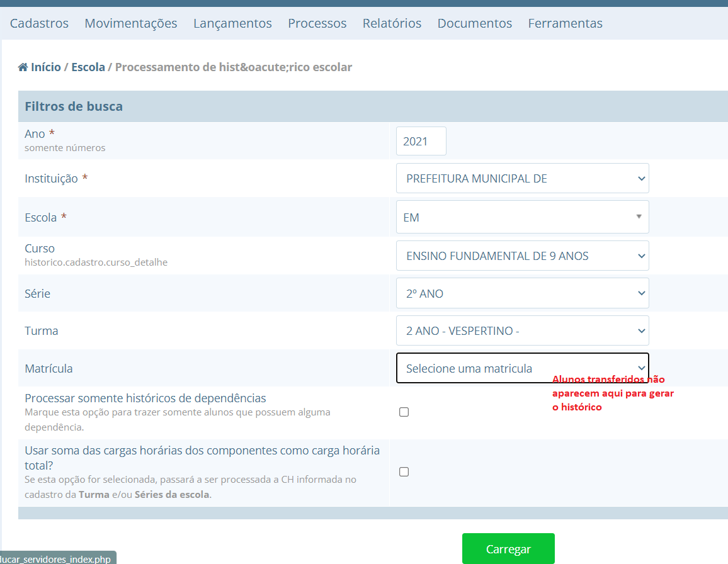Viewport: 728px width, 564px height.
Task: Open the Matrícula dropdown
Action: coord(522,368)
